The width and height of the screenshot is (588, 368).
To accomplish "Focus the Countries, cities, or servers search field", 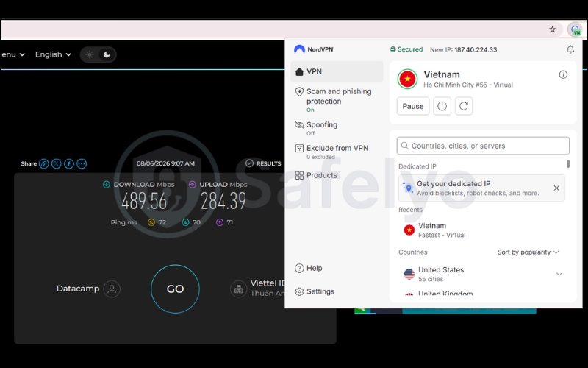I will pos(483,146).
